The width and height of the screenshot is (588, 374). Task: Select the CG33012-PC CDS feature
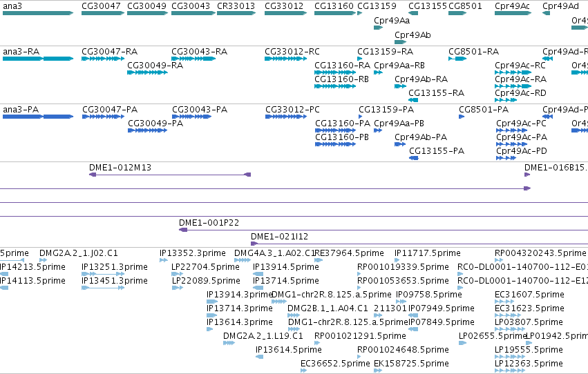coord(286,117)
